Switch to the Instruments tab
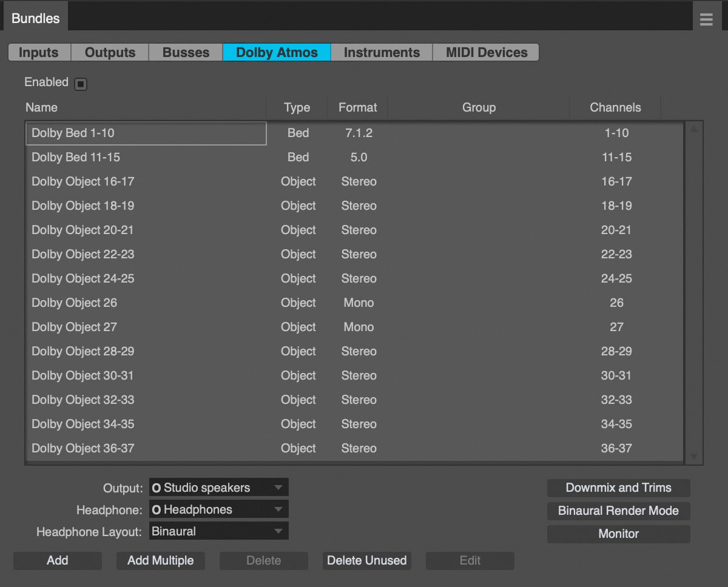The height and width of the screenshot is (587, 728). pos(382,52)
